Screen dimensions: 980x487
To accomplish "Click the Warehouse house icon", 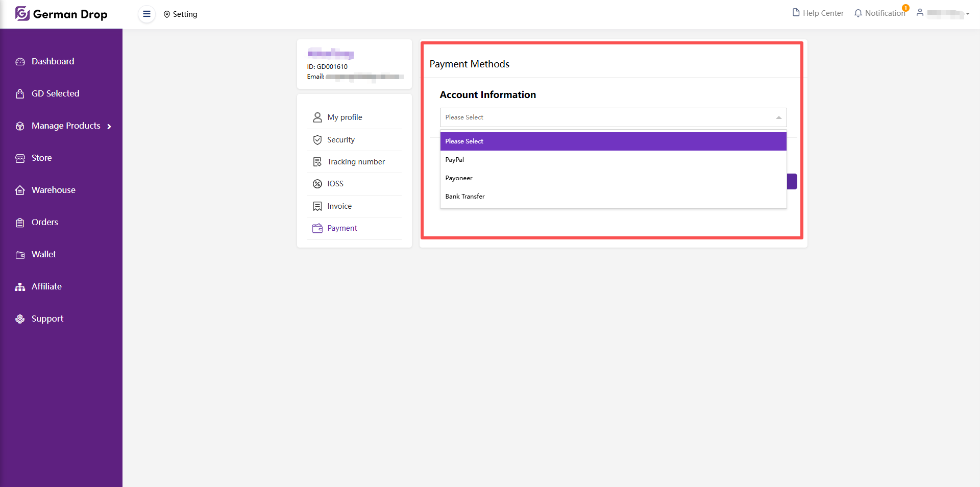I will [x=20, y=190].
